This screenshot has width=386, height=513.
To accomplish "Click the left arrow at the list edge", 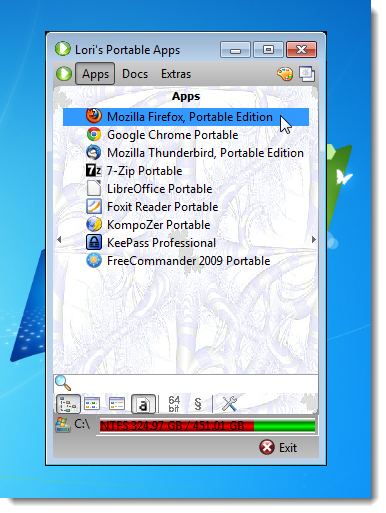I will coord(59,239).
